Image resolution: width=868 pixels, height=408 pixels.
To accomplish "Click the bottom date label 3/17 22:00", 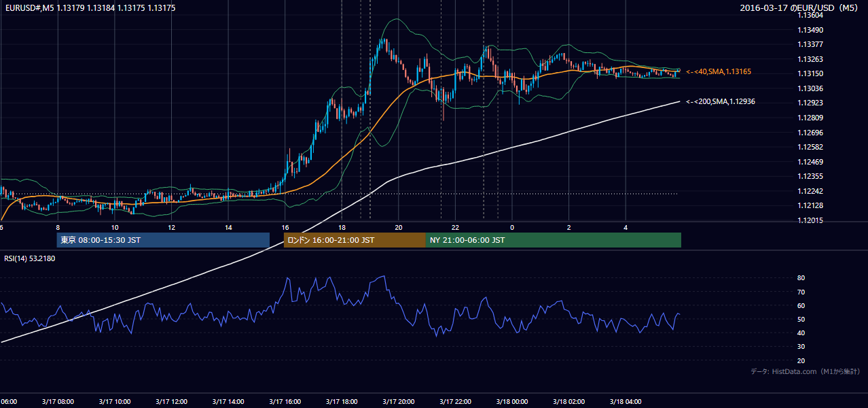I will pyautogui.click(x=456, y=402).
